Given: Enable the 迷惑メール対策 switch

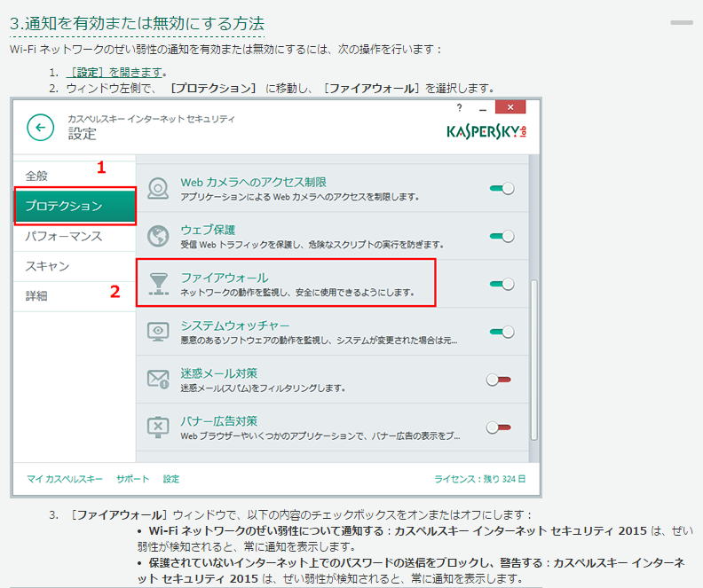Looking at the screenshot, I should [x=499, y=380].
